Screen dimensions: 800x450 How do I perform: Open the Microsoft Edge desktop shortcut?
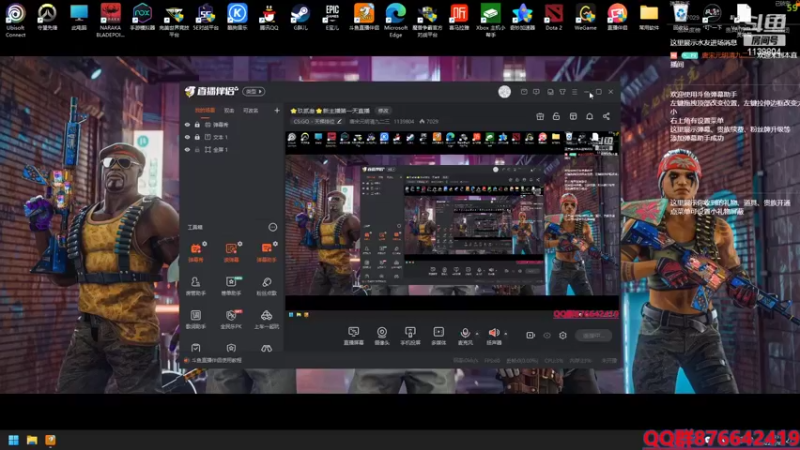(x=395, y=20)
